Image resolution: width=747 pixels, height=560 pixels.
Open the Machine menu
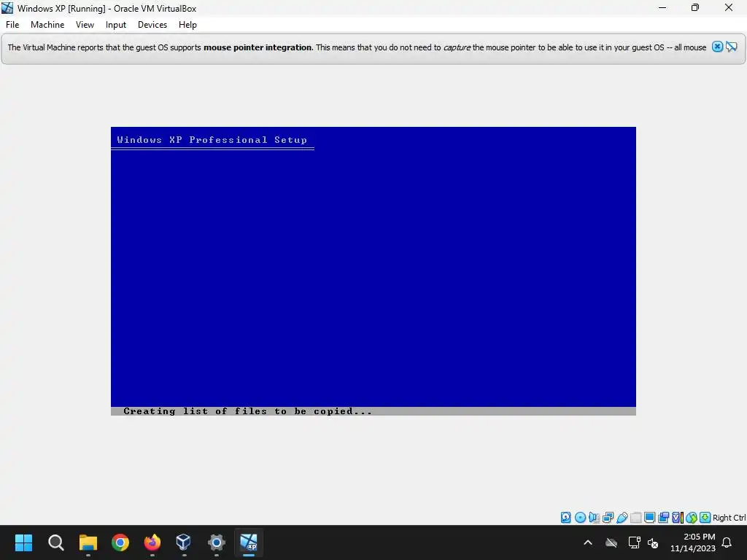point(47,25)
